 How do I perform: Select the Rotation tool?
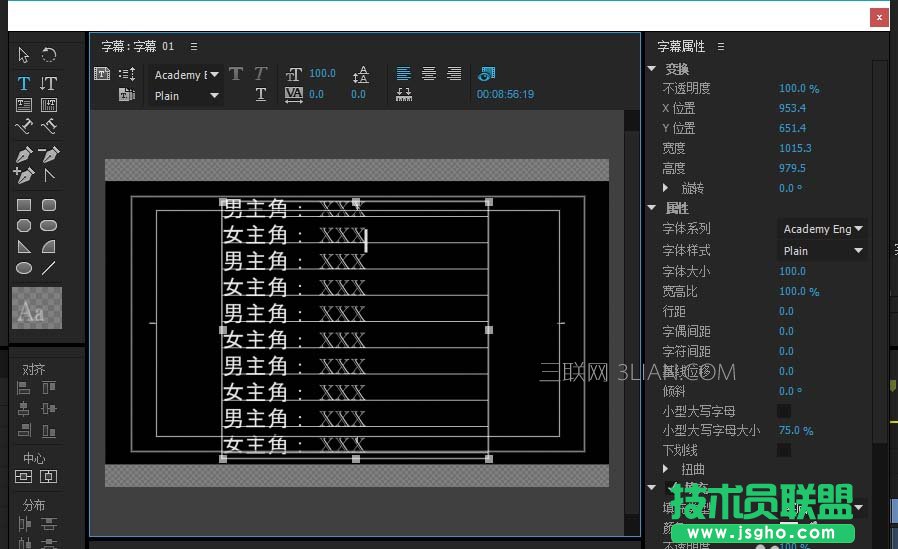tap(49, 55)
